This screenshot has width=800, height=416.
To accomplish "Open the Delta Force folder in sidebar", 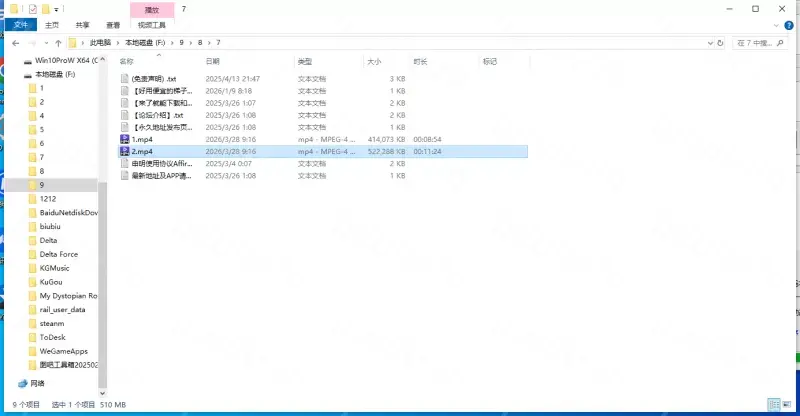I will (59, 254).
